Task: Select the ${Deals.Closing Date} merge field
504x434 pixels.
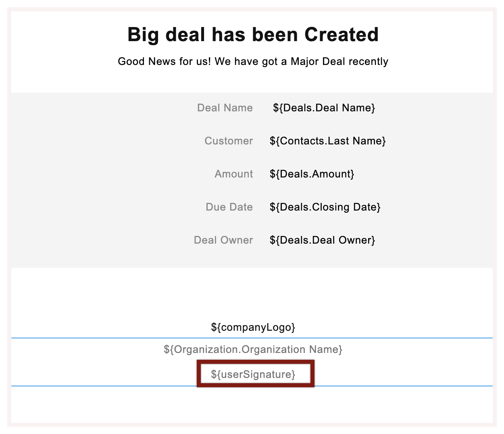Action: 325,207
